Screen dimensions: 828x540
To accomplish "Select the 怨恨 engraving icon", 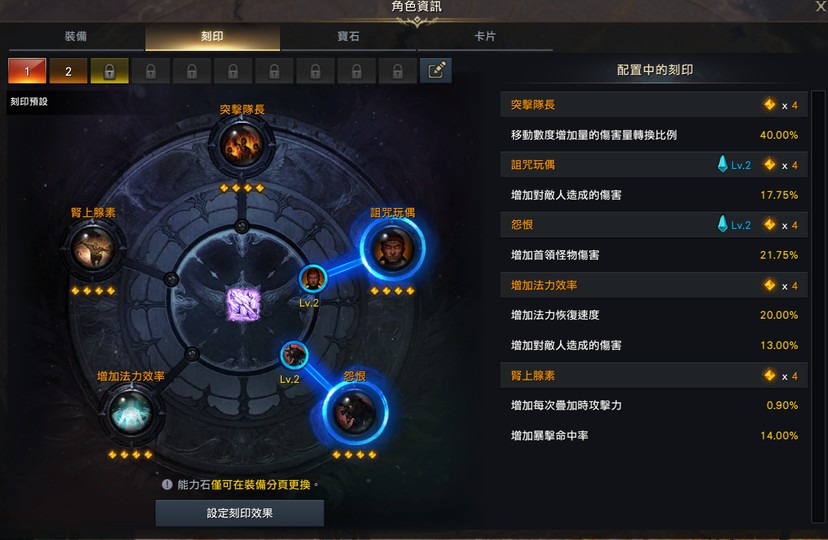I will click(355, 412).
